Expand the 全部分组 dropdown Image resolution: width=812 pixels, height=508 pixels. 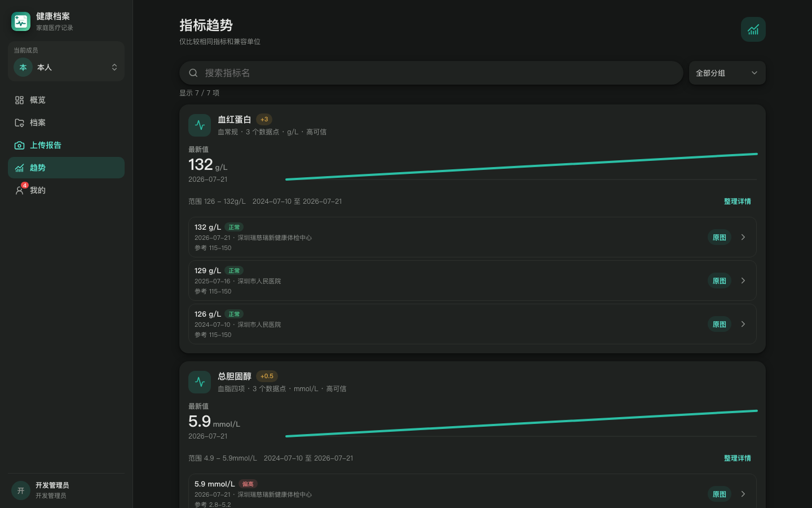coord(727,73)
